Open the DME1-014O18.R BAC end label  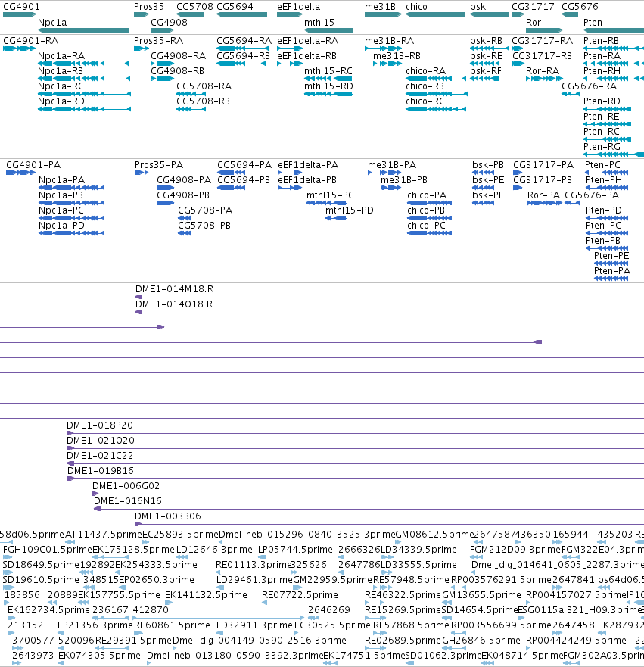[174, 304]
